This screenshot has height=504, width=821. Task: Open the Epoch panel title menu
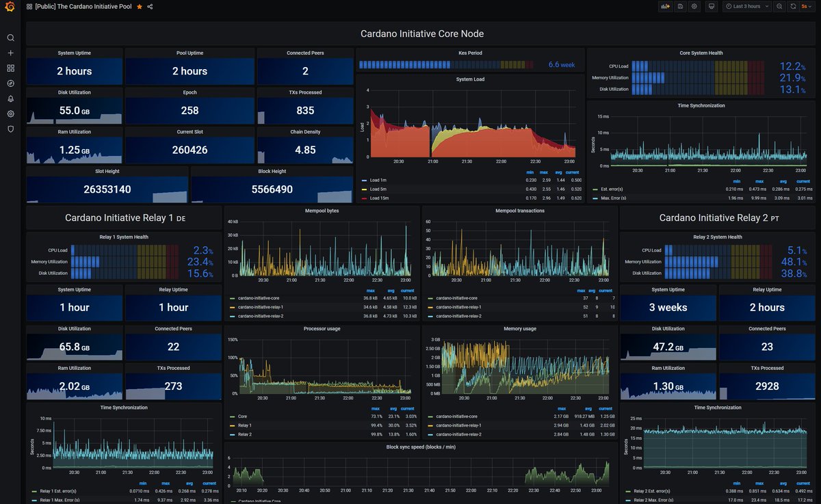pyautogui.click(x=190, y=92)
